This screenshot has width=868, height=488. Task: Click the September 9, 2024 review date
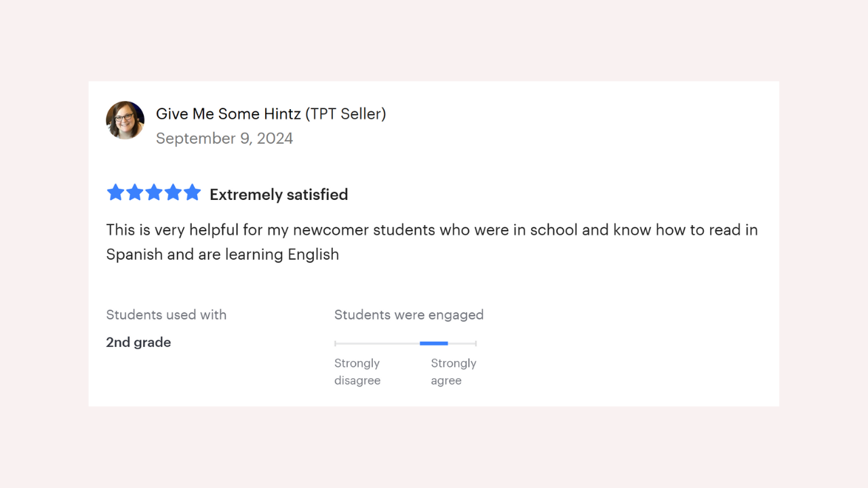coord(224,138)
